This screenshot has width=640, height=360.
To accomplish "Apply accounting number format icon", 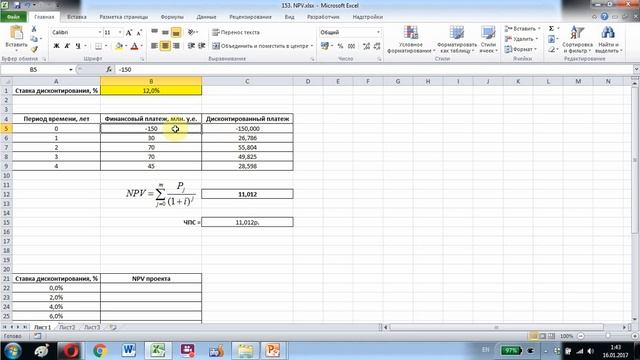I will coord(325,46).
